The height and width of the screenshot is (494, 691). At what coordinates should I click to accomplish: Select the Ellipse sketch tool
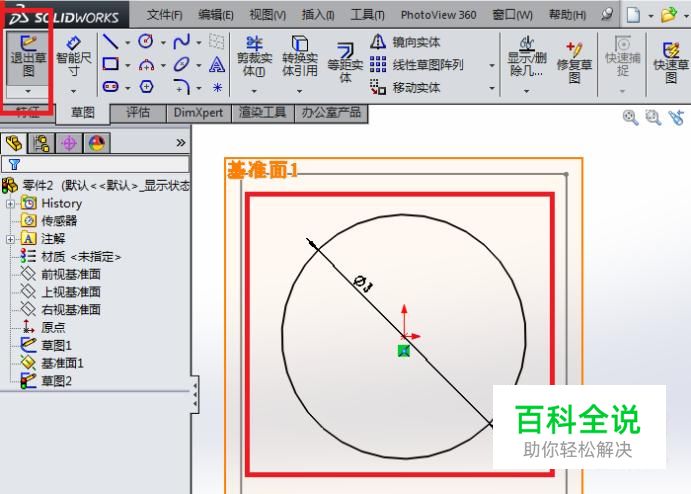click(x=182, y=64)
